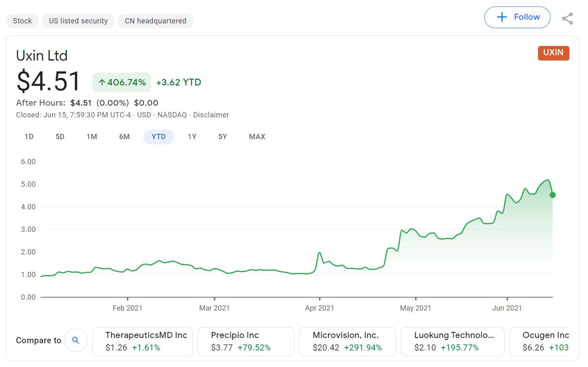This screenshot has height=367, width=588.
Task: Click the share icon
Action: pos(567,19)
